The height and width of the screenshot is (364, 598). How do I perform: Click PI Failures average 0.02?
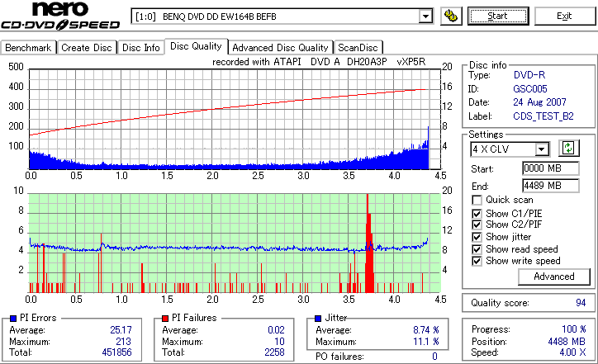[x=276, y=329]
